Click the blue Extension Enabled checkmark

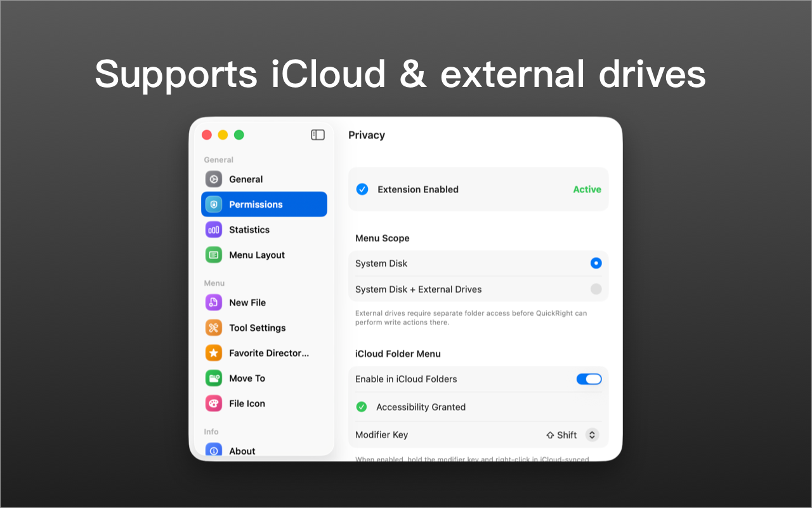(362, 189)
